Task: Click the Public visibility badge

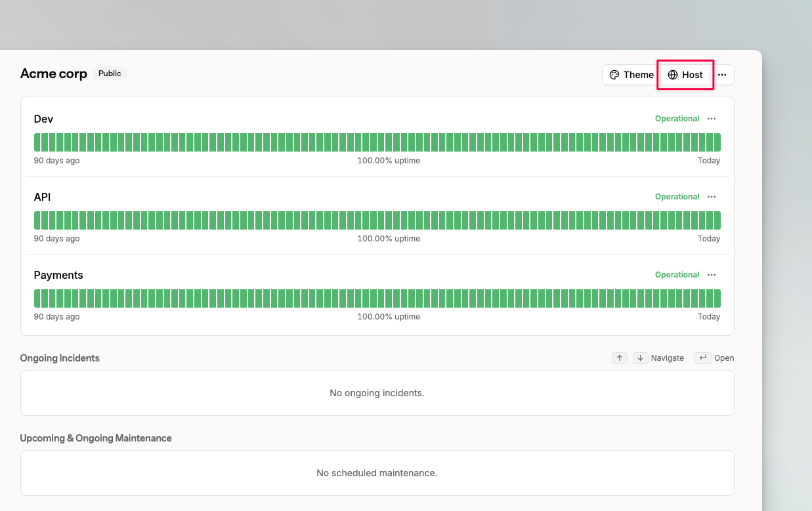Action: tap(110, 73)
